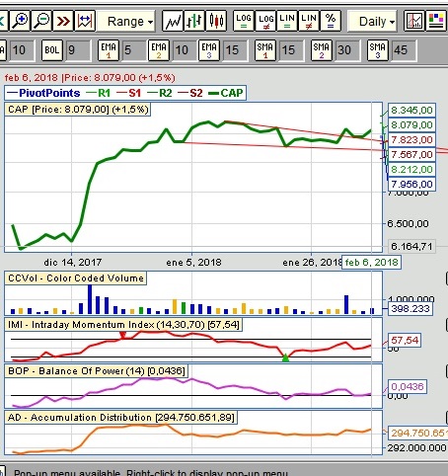Toggle the EMA 1 indicator button
This screenshot has height=476, width=448.
pos(109,50)
